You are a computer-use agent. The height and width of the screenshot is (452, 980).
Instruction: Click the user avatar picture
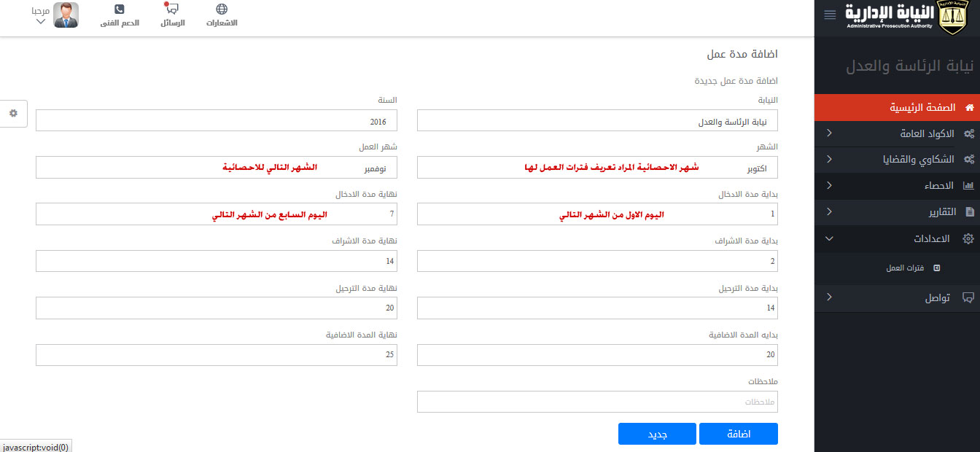[x=66, y=15]
